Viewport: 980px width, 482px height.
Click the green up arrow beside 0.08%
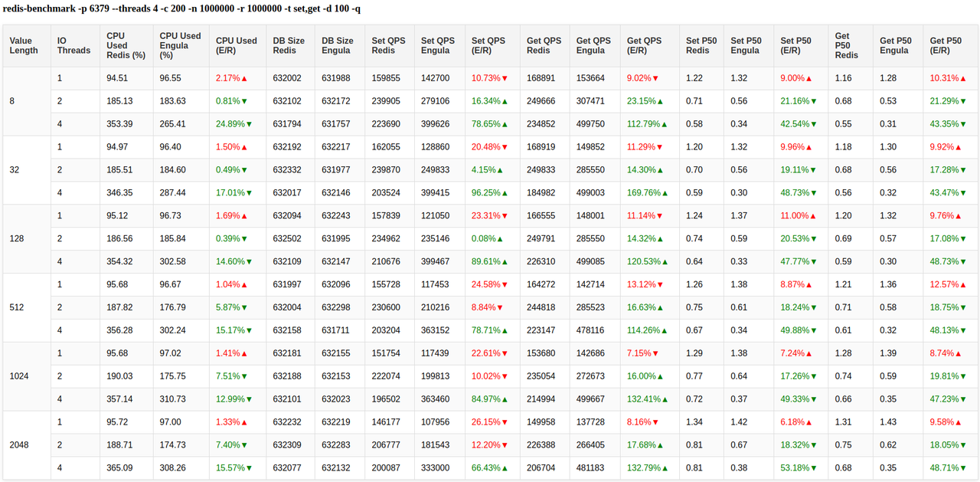500,239
